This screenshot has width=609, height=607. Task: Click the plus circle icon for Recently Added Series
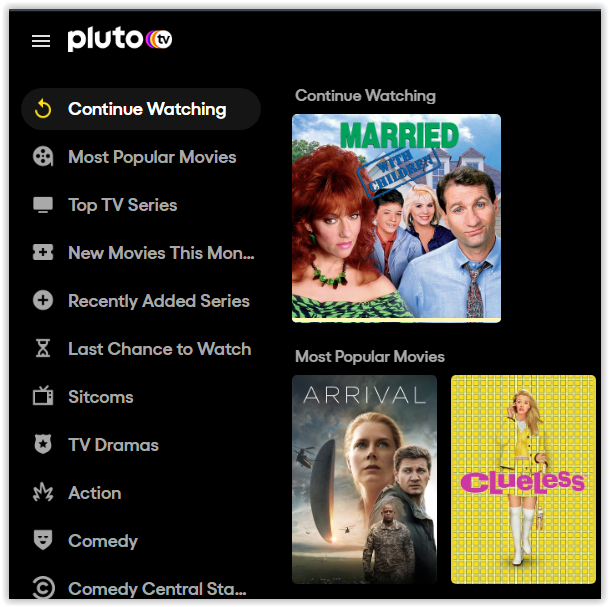pos(43,300)
